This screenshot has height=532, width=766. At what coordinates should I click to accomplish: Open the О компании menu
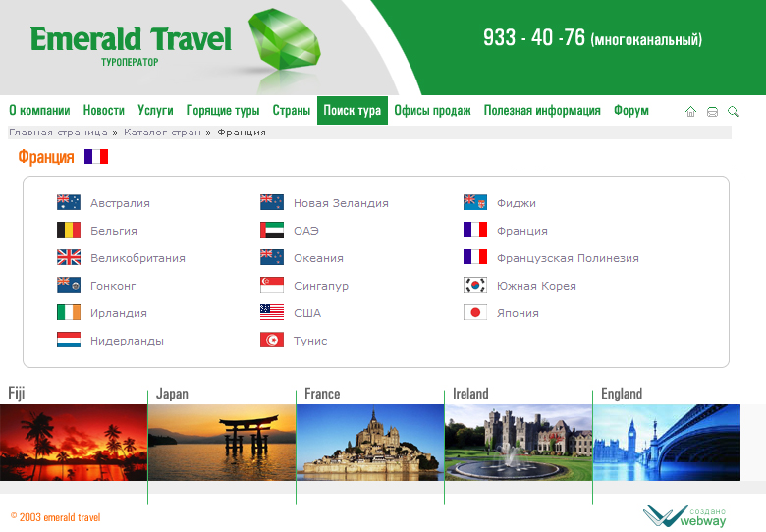[39, 110]
